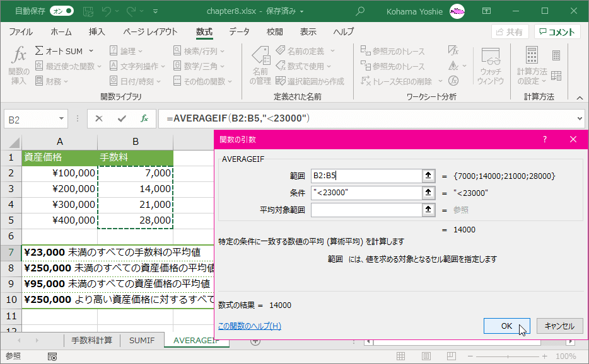This screenshot has height=364, width=589.
Task: Open the ウォッチウィンドウ watch window
Action: [x=491, y=65]
